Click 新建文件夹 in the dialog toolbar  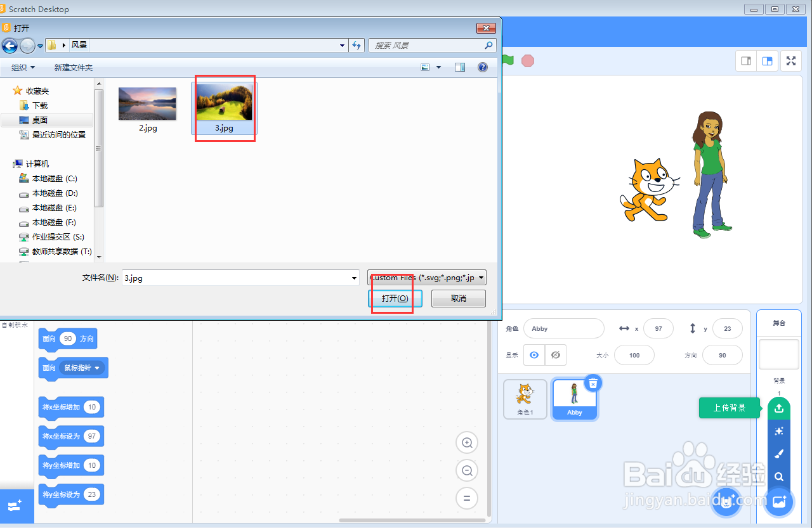pos(74,67)
